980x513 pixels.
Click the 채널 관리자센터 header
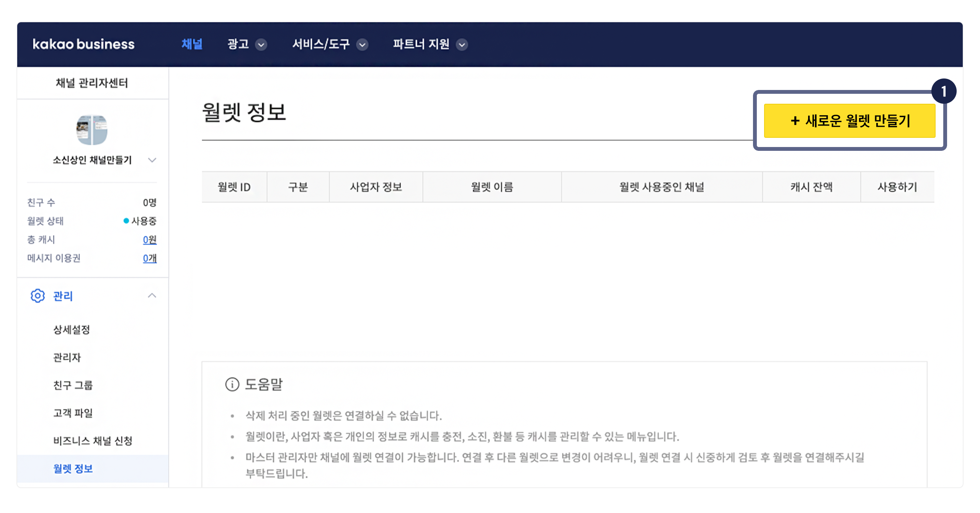pos(92,83)
